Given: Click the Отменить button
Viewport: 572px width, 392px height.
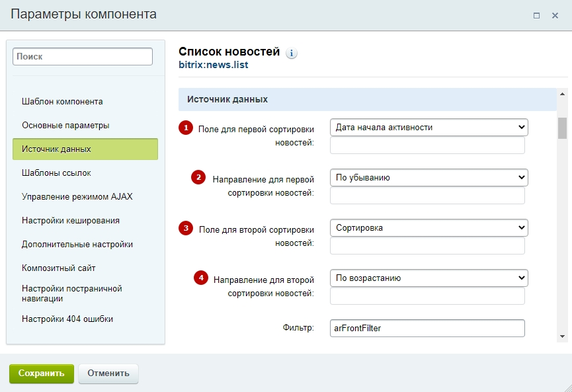Looking at the screenshot, I should click(108, 373).
